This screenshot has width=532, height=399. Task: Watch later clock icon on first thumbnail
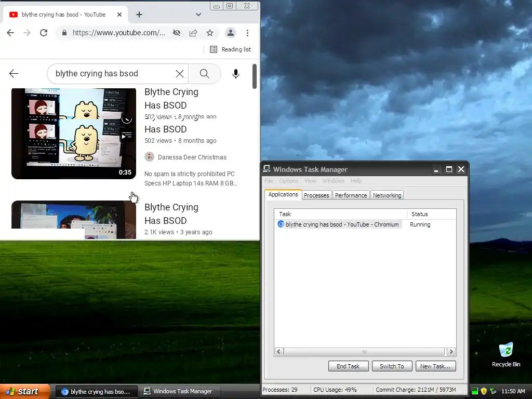click(127, 119)
